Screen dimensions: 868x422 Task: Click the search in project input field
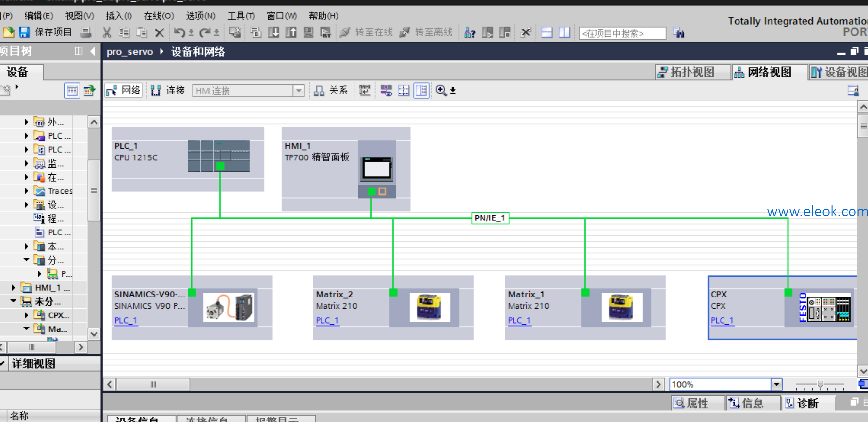(x=623, y=33)
